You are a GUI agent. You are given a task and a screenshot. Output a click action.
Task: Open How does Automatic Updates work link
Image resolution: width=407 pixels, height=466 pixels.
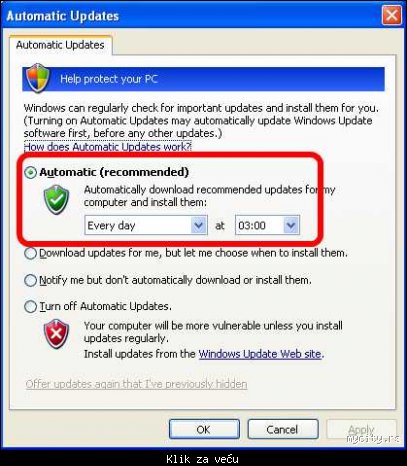pos(108,147)
